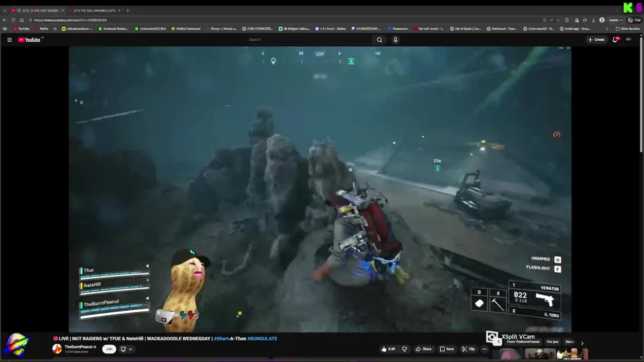Click the Join channel button
The width and height of the screenshot is (644, 362).
point(109,349)
